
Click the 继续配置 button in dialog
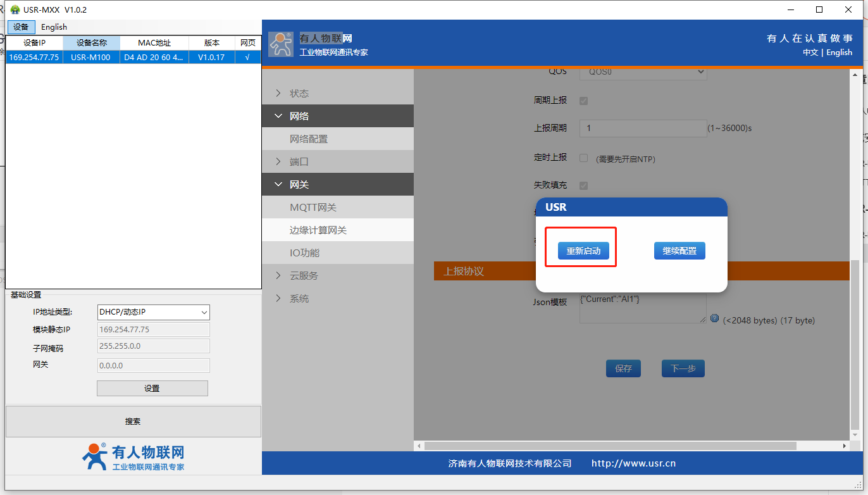pos(679,251)
